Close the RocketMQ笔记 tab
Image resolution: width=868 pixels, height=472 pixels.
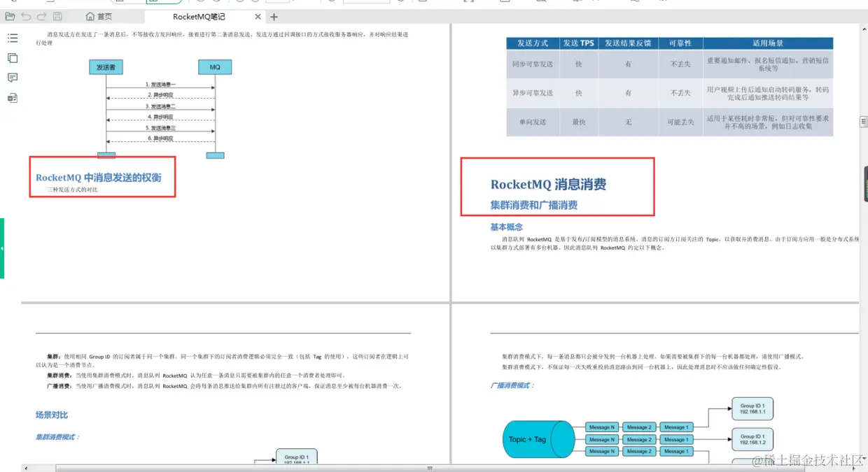click(x=258, y=17)
